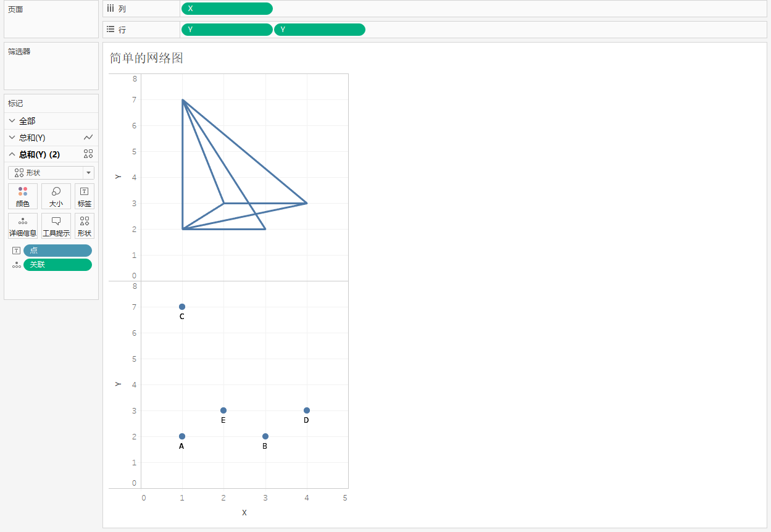Screen dimensions: 771x532
Task: Open the mark type dropdown showing 形状
Action: [x=51, y=173]
